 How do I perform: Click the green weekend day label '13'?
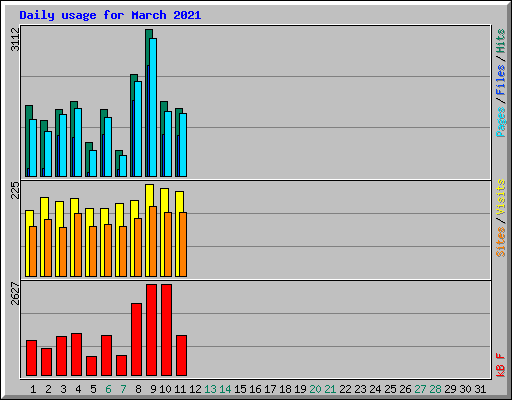point(210,389)
